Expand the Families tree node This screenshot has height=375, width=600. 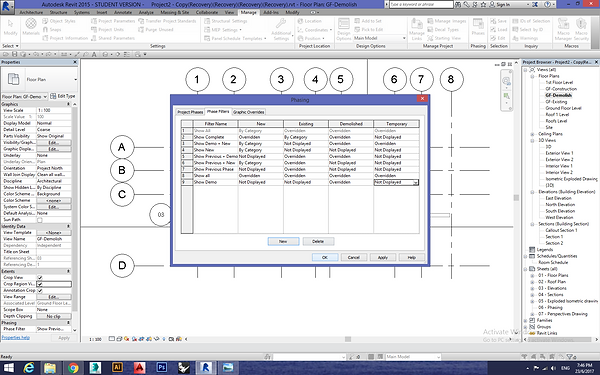526,320
